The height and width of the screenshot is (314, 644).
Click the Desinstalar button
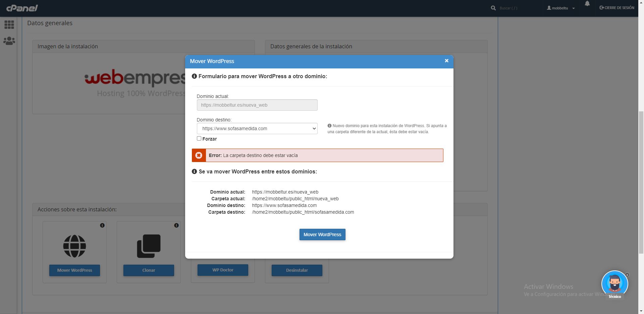[297, 270]
